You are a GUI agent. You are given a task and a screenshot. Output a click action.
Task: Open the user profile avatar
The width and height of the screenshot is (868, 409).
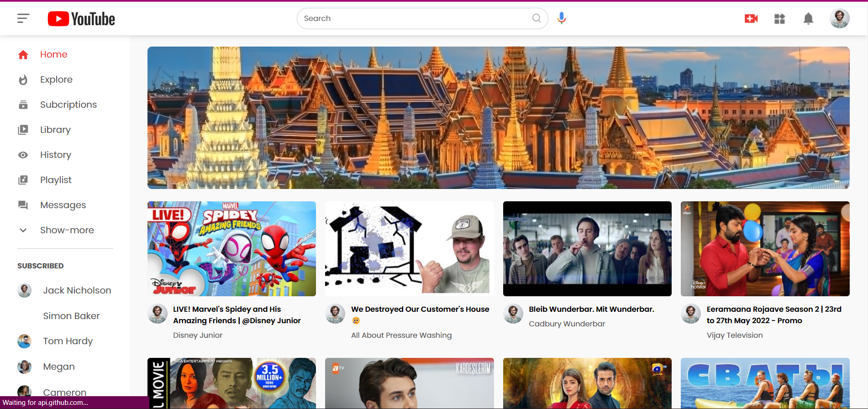(839, 18)
